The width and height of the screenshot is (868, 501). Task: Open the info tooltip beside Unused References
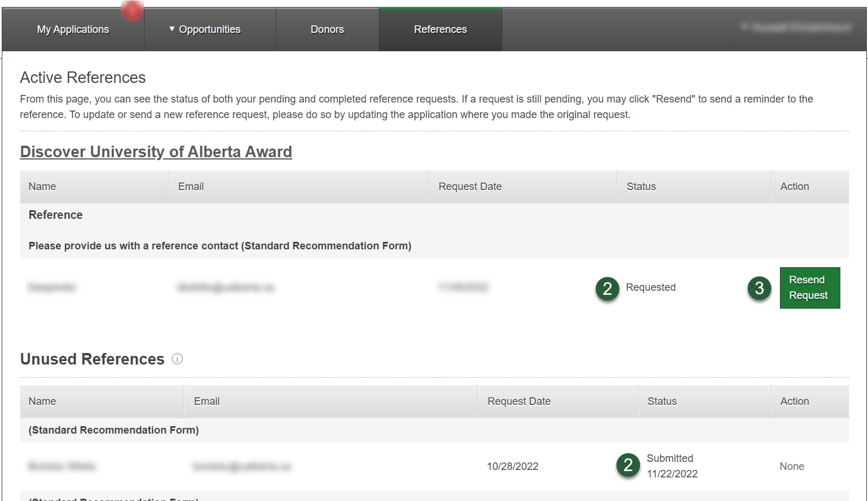click(x=177, y=359)
